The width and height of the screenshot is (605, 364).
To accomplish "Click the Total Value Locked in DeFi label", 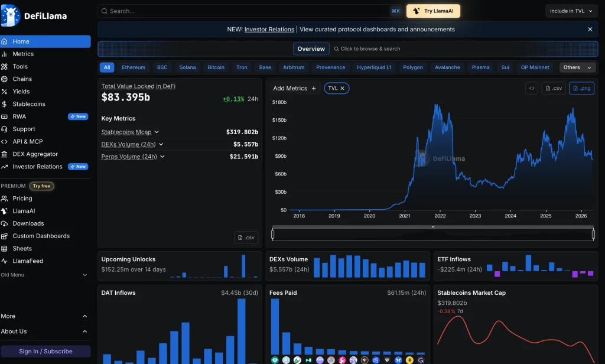I will point(138,86).
